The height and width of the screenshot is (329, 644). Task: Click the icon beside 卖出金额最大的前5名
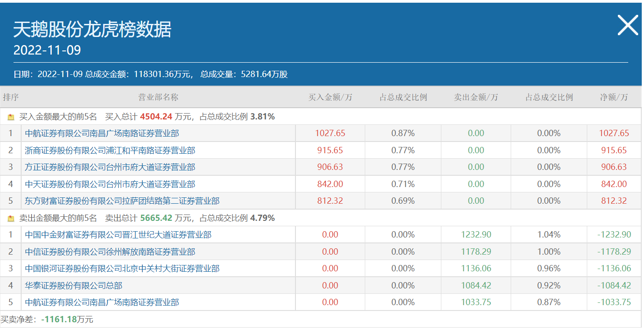[x=11, y=218]
